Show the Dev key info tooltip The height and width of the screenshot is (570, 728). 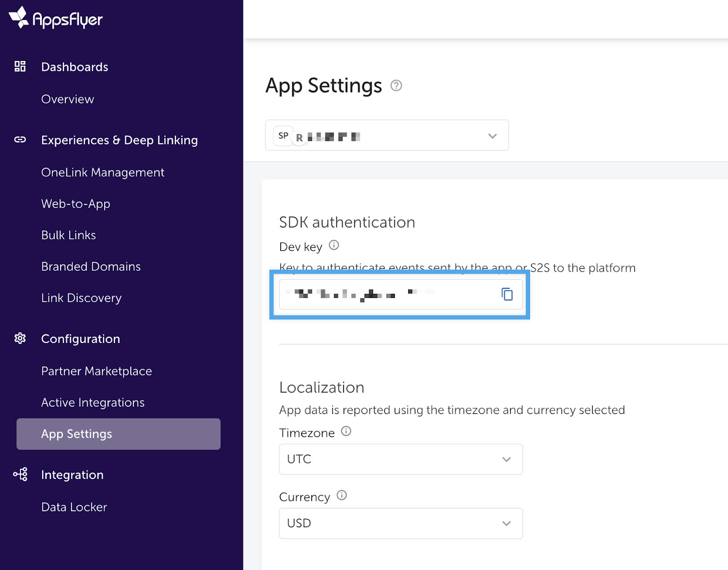pos(334,246)
